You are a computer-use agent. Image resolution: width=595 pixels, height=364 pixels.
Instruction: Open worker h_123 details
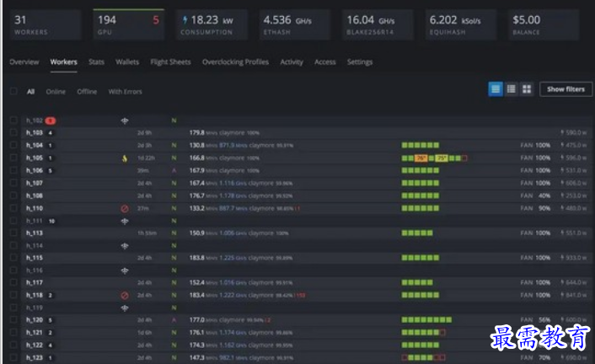point(35,357)
